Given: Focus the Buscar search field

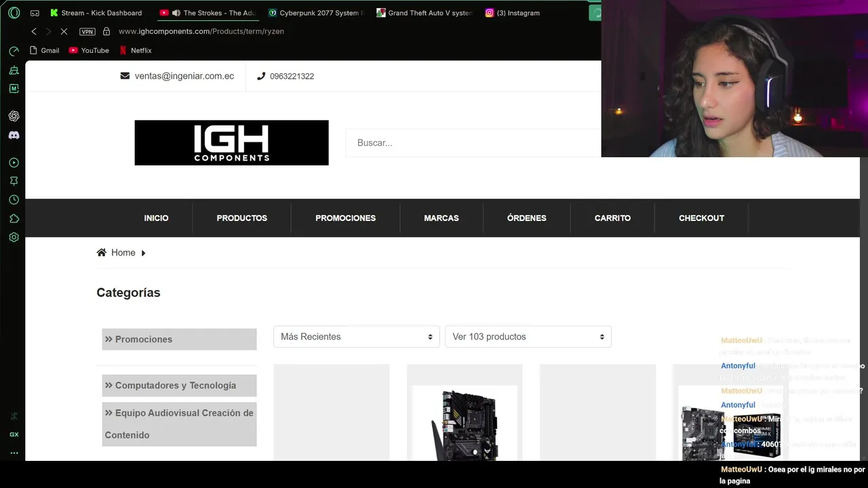Looking at the screenshot, I should (473, 143).
